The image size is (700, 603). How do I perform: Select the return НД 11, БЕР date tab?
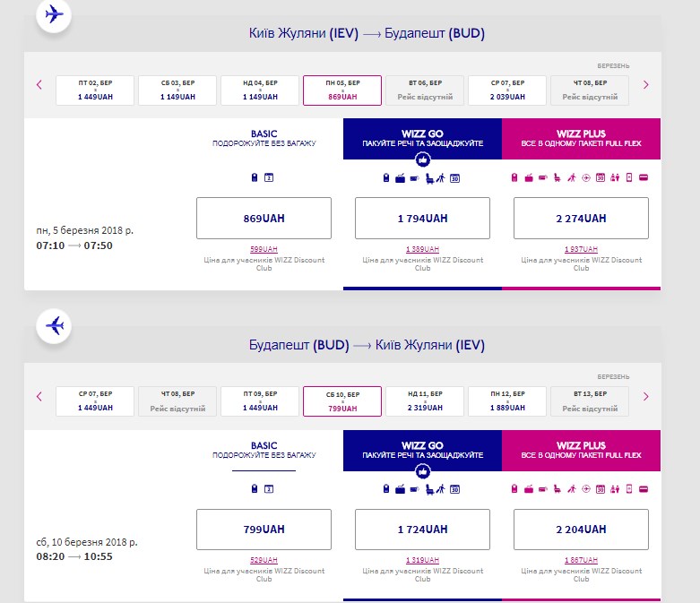pos(424,401)
